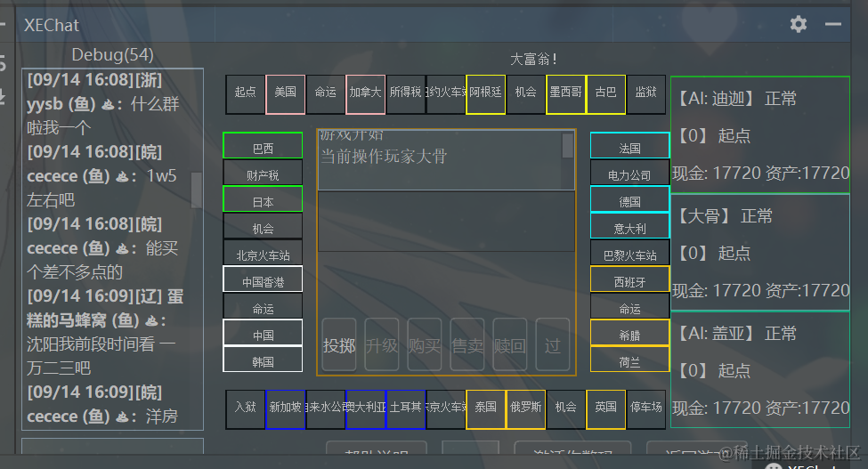The image size is (868, 469).
Task: Select the 机会 tile between 阿根廷 and 墨西哥
Action: coord(526,94)
